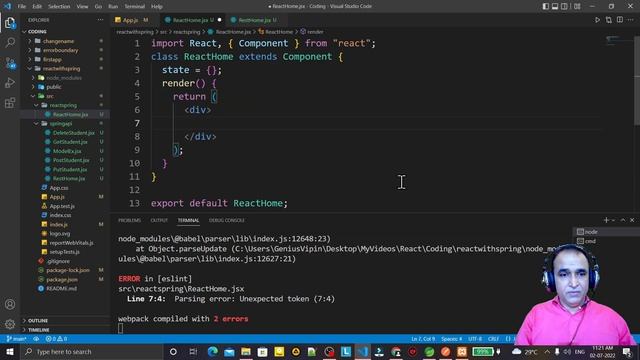The image size is (640, 360).
Task: Maximize the panel with the chevron-up icon
Action: tap(623, 220)
